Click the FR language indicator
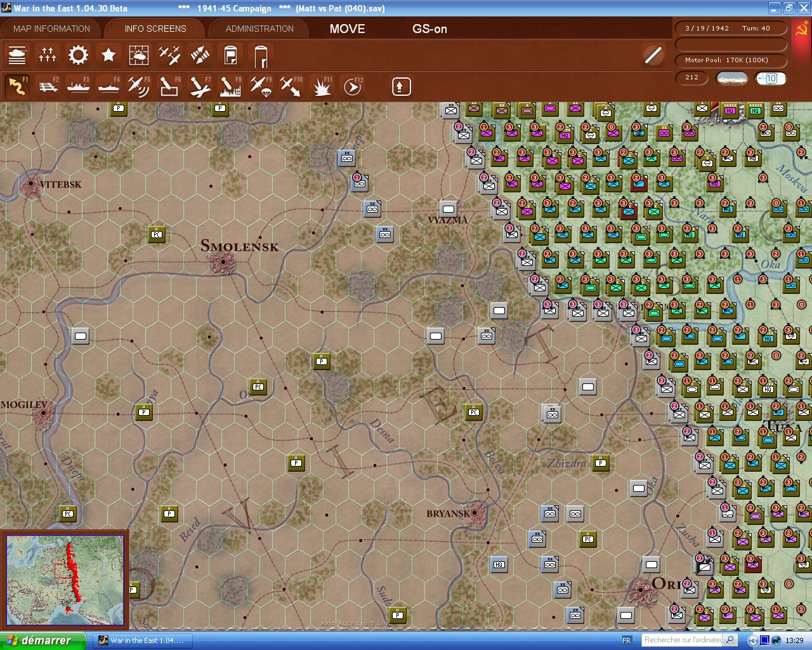The width and height of the screenshot is (812, 650). click(627, 640)
